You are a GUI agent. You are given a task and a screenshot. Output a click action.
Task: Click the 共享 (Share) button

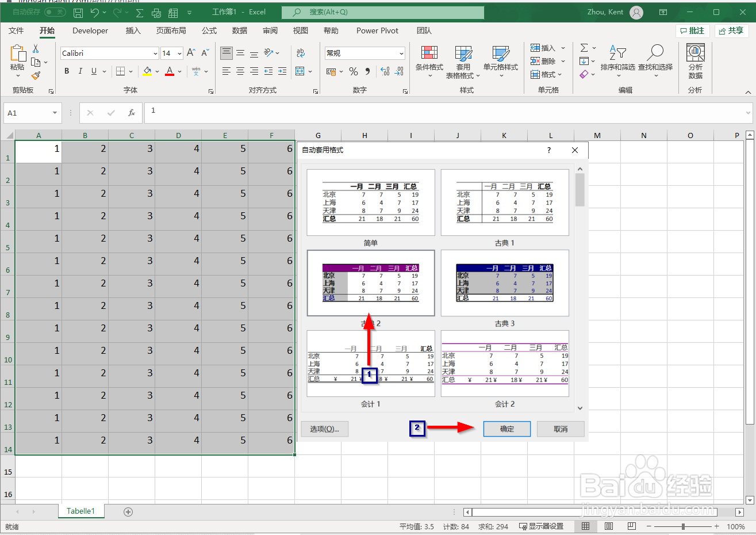(732, 30)
